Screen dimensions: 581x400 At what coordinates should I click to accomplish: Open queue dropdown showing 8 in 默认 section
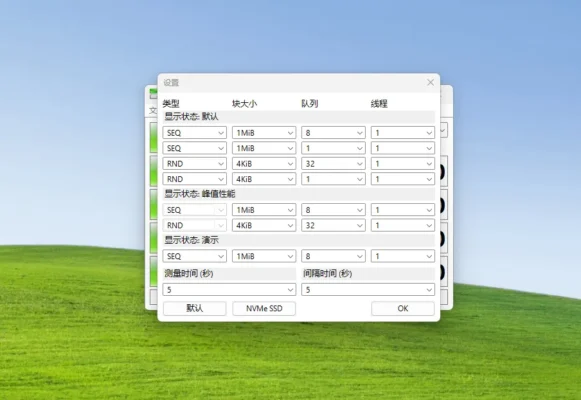tap(333, 133)
